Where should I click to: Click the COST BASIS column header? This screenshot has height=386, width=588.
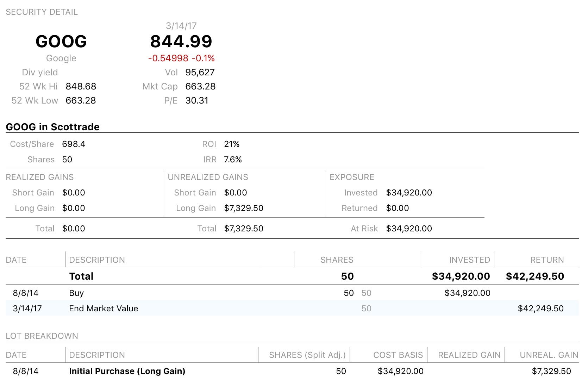pyautogui.click(x=398, y=355)
